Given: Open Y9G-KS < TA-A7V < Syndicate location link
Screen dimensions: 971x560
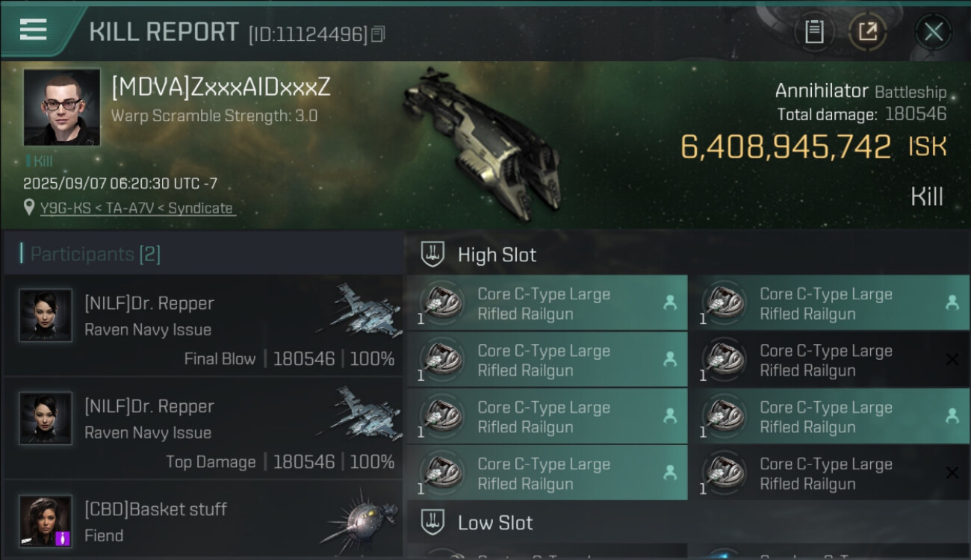Looking at the screenshot, I should click(x=137, y=208).
